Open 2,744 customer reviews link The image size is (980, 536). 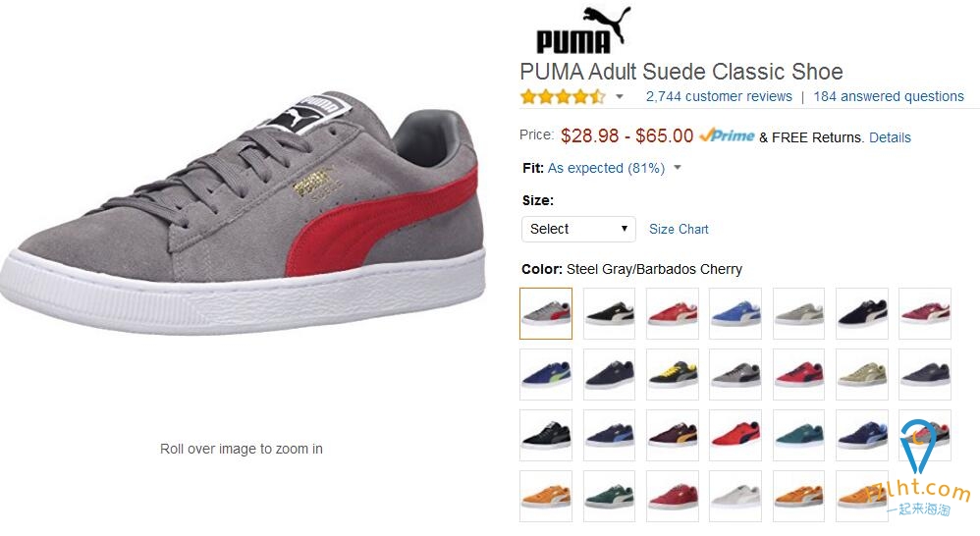pyautogui.click(x=719, y=97)
